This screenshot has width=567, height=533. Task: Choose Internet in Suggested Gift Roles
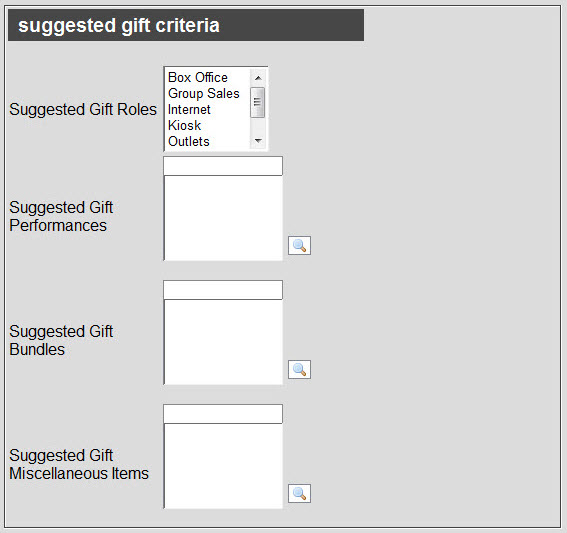pos(189,109)
